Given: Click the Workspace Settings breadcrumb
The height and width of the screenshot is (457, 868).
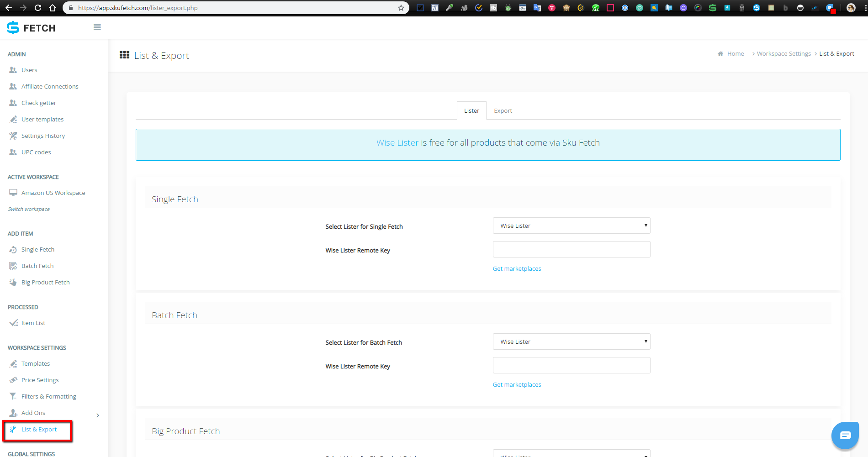Looking at the screenshot, I should [x=784, y=53].
